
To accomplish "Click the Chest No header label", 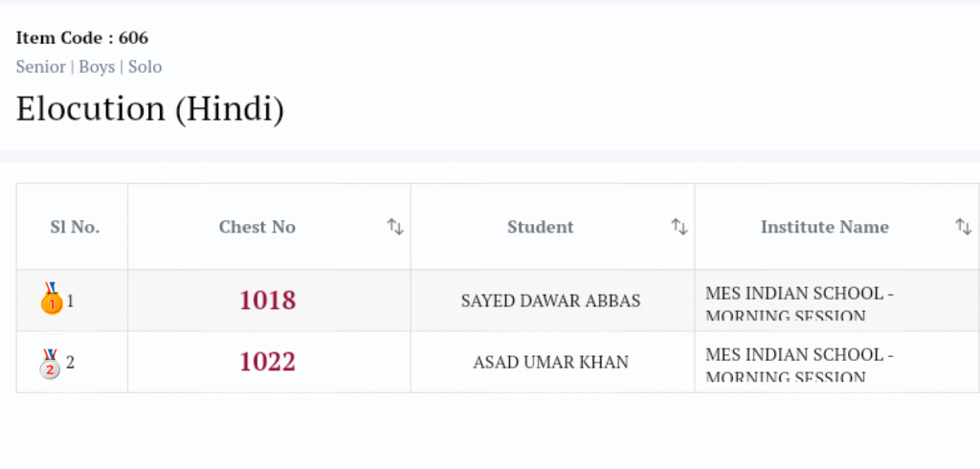I will (257, 227).
